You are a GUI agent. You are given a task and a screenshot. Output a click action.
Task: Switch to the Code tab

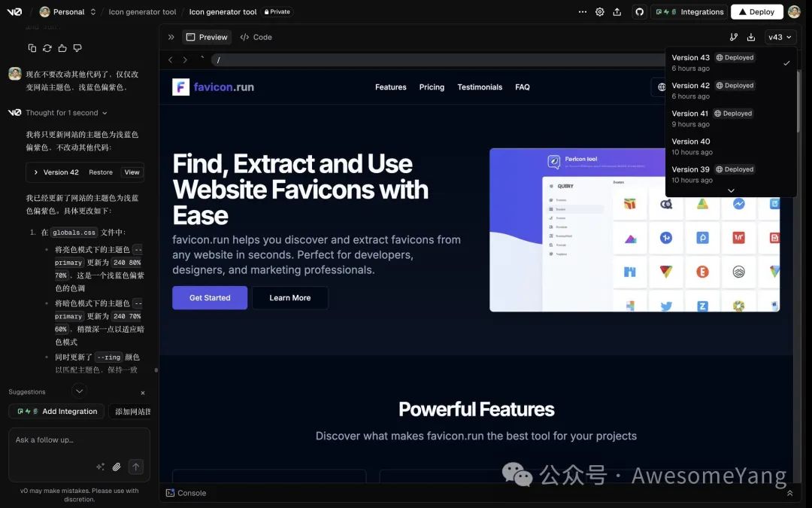[256, 38]
